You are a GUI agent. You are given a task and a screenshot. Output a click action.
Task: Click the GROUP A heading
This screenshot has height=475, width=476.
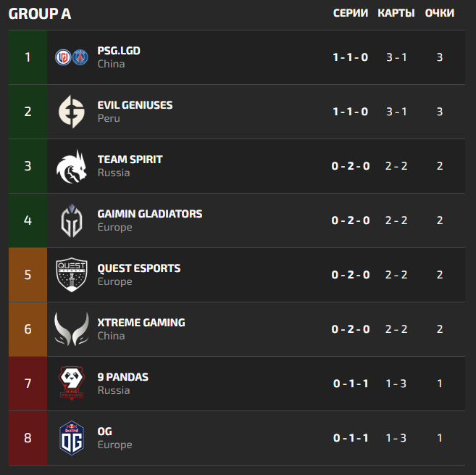pyautogui.click(x=40, y=14)
